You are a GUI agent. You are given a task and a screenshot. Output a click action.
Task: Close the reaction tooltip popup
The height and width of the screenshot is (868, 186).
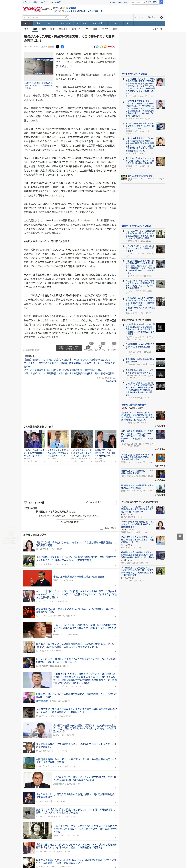pyautogui.click(x=81, y=346)
